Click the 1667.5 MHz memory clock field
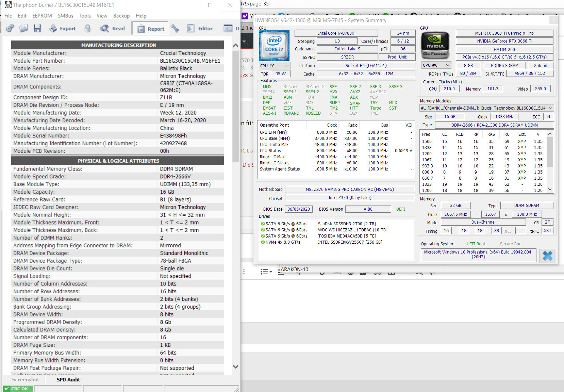The height and width of the screenshot is (392, 564). (456, 214)
